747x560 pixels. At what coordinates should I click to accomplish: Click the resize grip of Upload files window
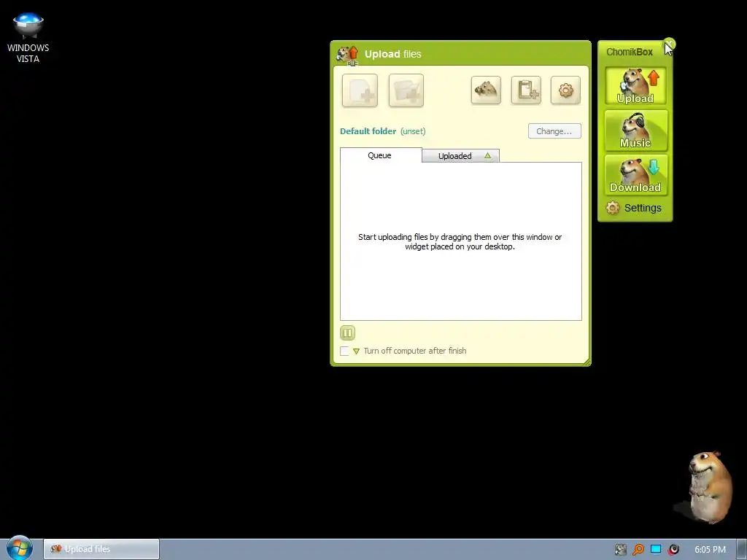[x=587, y=362]
